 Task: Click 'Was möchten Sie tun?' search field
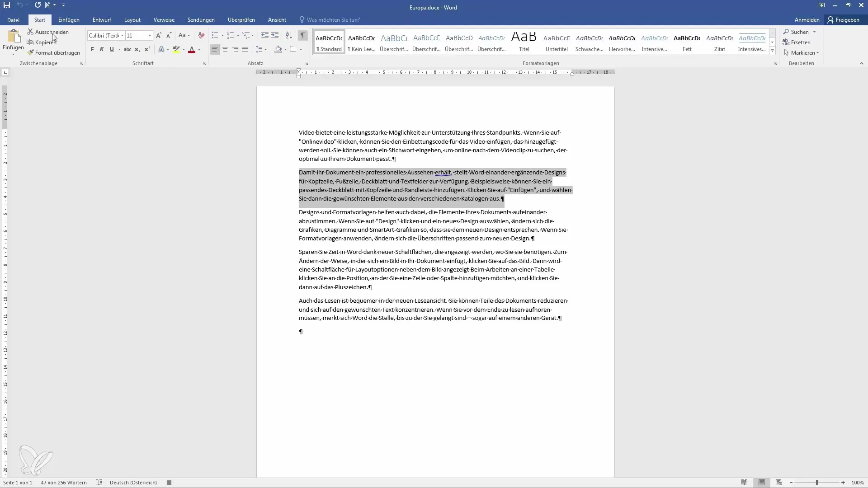333,20
